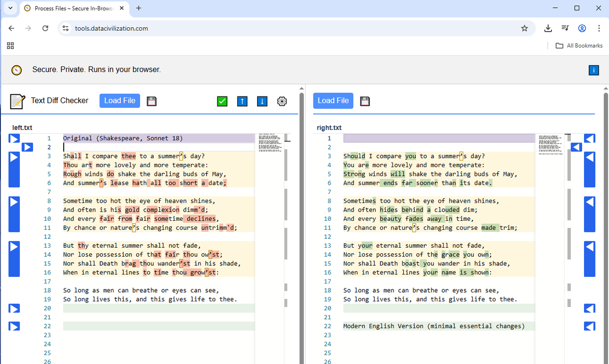The width and height of the screenshot is (609, 364).
Task: Copy right line 22 to left with arrow
Action: (x=589, y=326)
